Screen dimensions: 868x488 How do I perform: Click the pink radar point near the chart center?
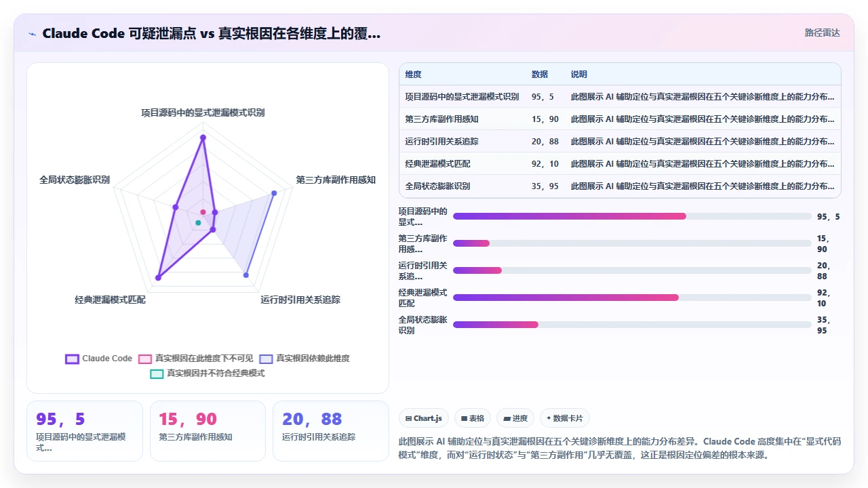(203, 212)
